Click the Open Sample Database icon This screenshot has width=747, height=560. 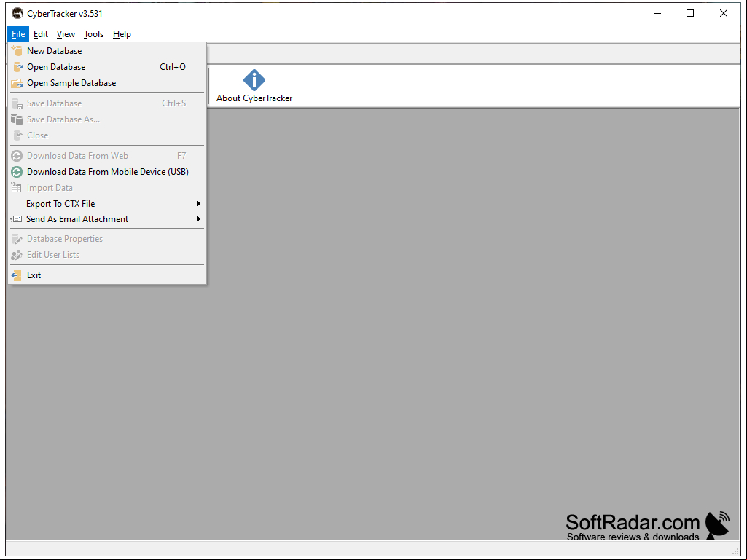17,83
